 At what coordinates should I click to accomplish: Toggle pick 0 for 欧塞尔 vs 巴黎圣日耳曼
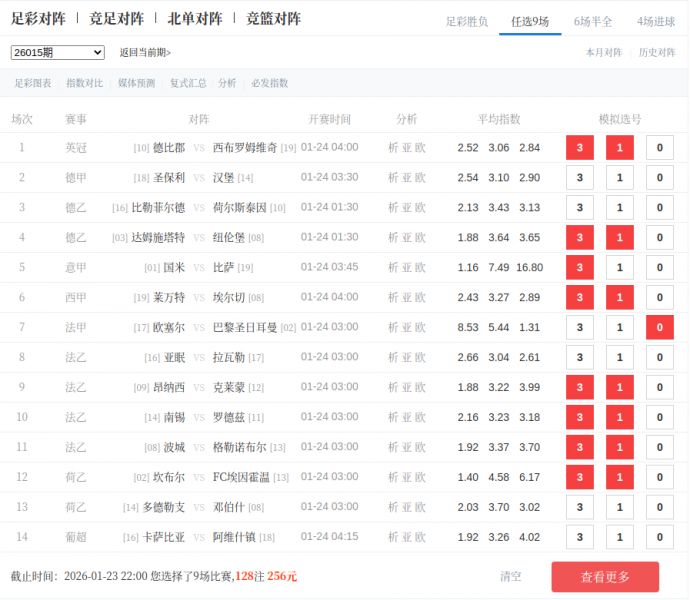point(659,328)
